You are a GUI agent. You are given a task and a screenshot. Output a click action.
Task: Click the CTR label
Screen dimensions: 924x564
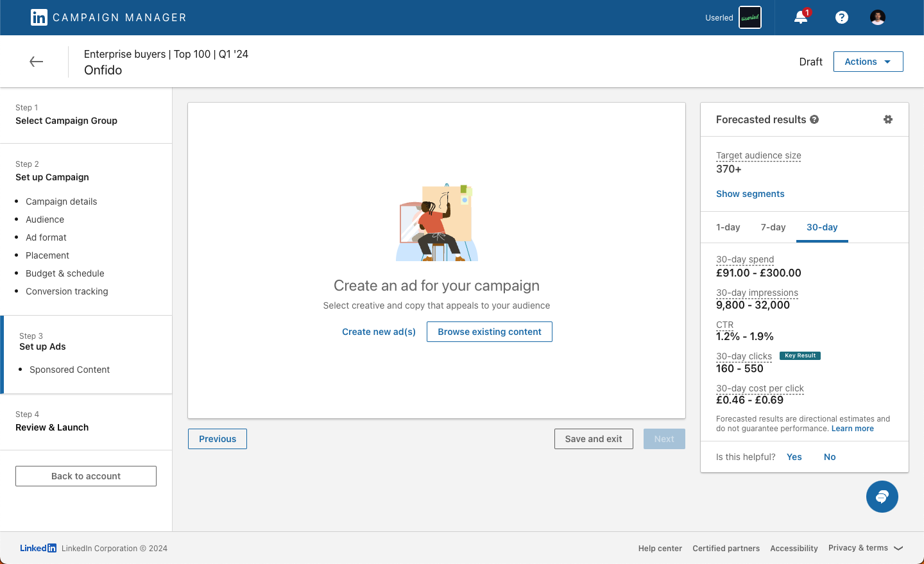[x=724, y=325]
